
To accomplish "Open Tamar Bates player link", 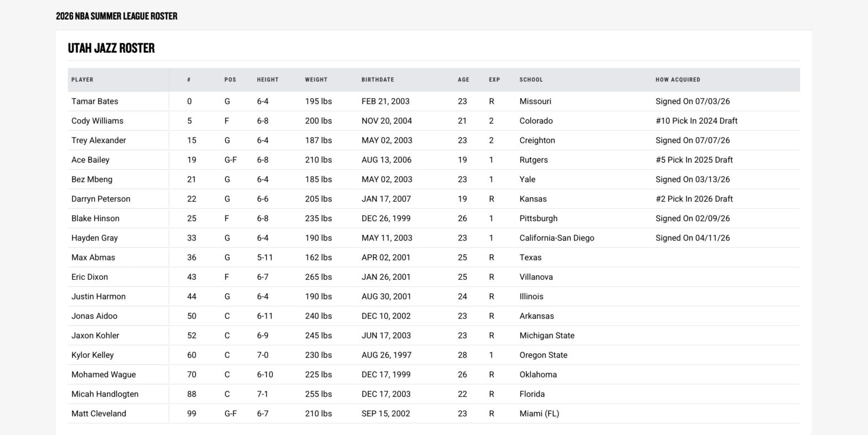I will point(95,101).
